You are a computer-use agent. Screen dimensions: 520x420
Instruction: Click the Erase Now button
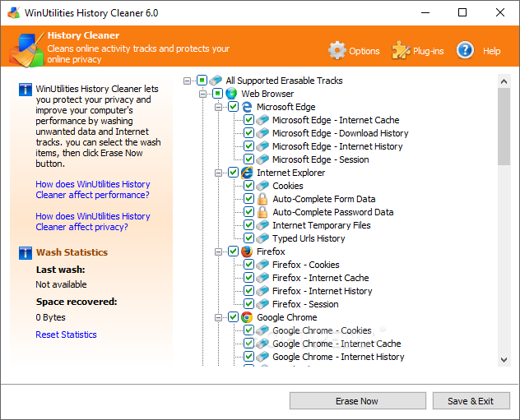point(357,401)
